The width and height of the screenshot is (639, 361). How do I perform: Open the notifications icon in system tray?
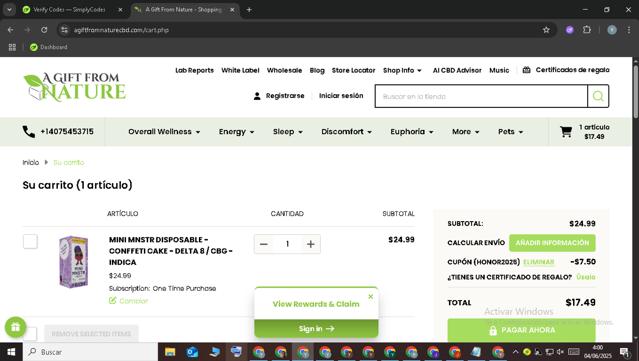point(624,352)
